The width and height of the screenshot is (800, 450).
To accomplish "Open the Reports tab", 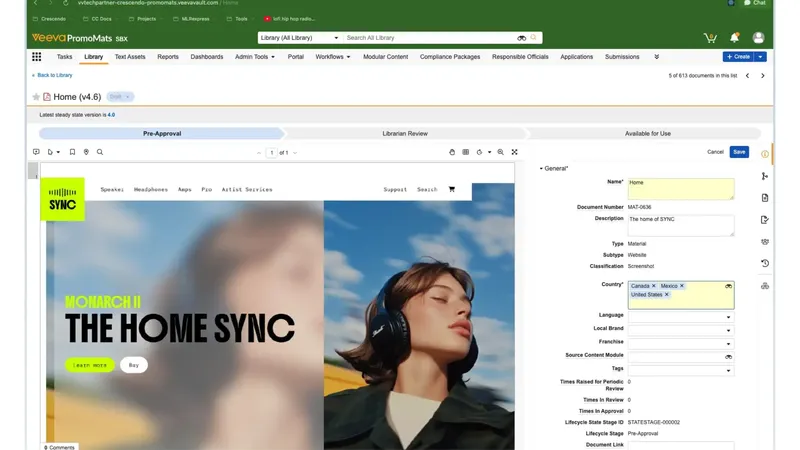I will tap(168, 57).
